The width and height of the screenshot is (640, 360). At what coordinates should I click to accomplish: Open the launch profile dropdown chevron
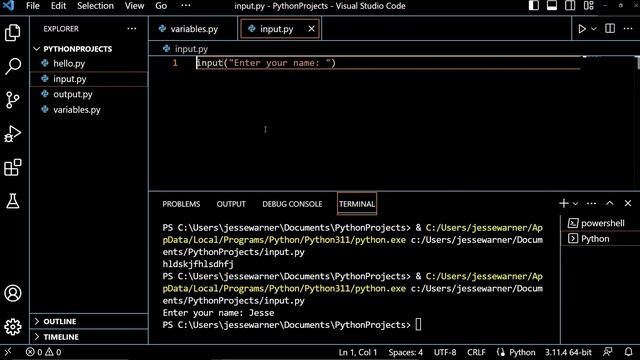click(576, 204)
